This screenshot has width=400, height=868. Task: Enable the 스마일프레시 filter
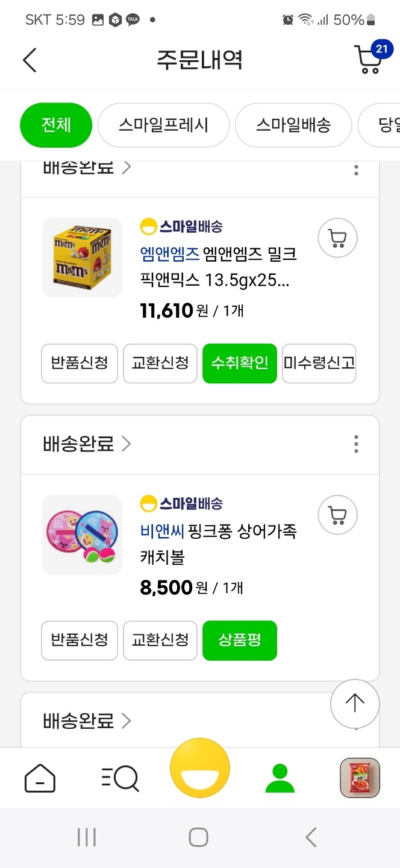[163, 125]
